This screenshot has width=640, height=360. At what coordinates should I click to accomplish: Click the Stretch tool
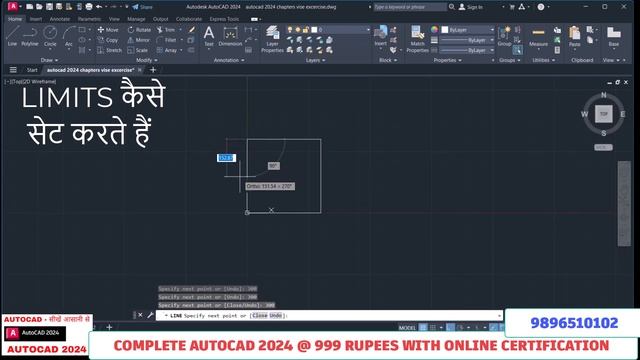pyautogui.click(x=109, y=50)
